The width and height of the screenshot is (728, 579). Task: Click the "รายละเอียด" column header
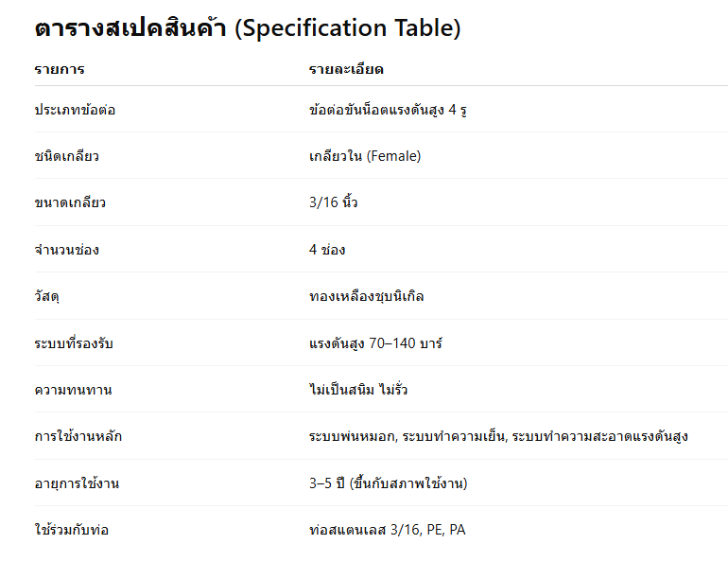[x=346, y=70]
